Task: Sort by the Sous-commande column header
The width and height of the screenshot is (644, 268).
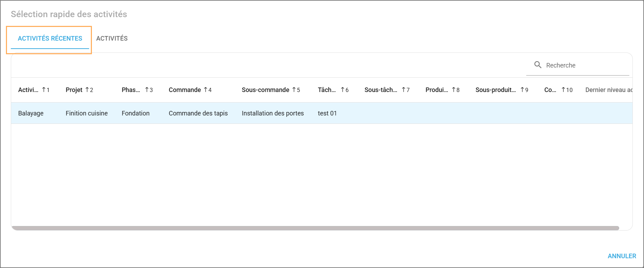Action: (266, 90)
